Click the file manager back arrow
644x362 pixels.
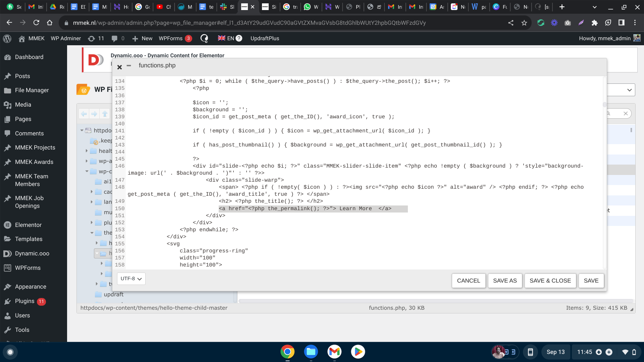[84, 114]
